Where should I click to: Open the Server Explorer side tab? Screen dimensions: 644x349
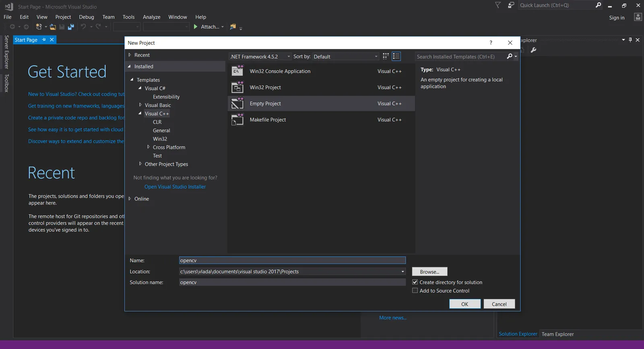point(6,52)
